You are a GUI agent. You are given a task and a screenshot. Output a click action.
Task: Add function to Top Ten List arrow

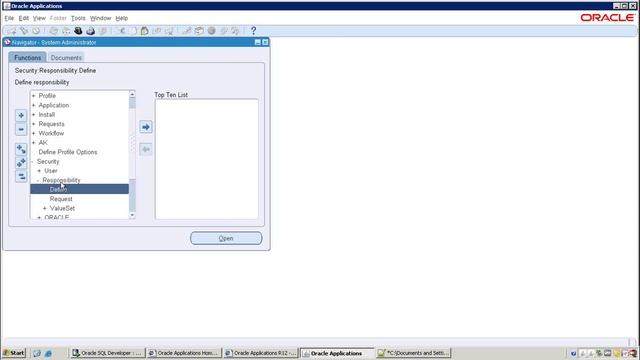click(x=146, y=127)
